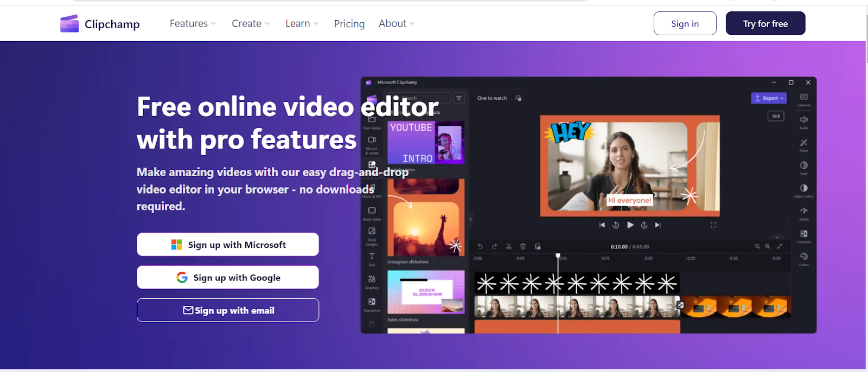Screen dimensions: 868x372
Task: Click the timeline playhead handle
Action: (558, 255)
